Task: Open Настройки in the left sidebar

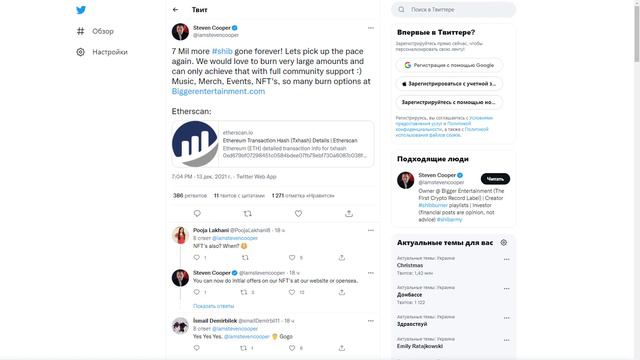Action: [x=102, y=52]
